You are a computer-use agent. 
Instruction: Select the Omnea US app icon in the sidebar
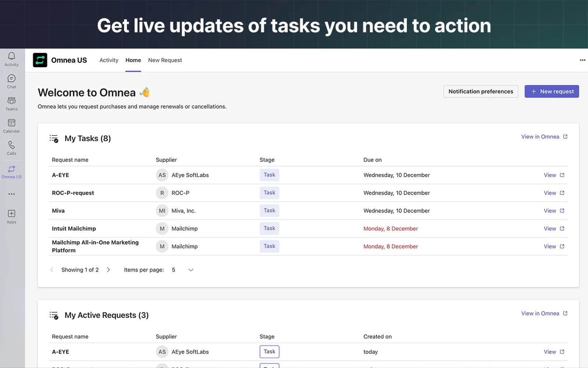(11, 172)
